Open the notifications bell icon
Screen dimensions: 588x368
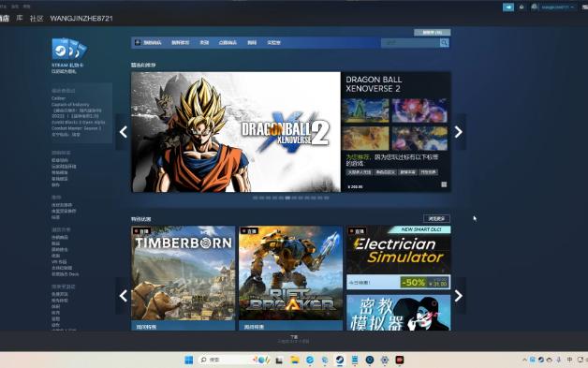pos(522,7)
